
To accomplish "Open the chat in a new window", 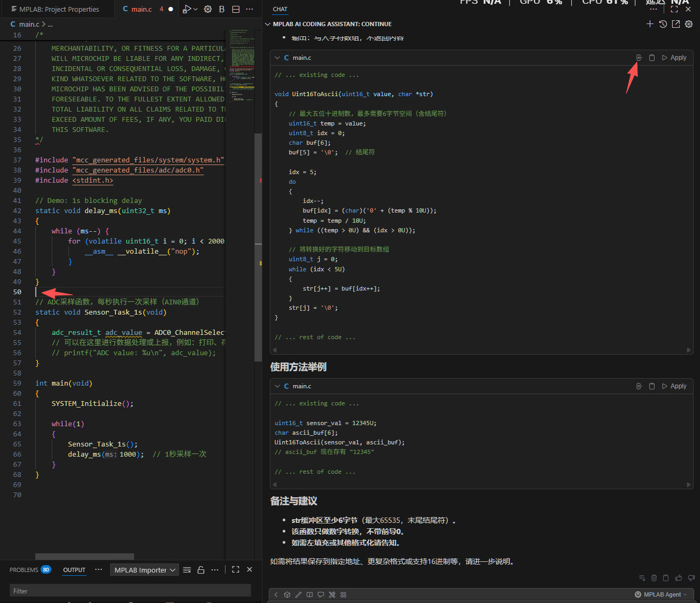I will click(676, 24).
